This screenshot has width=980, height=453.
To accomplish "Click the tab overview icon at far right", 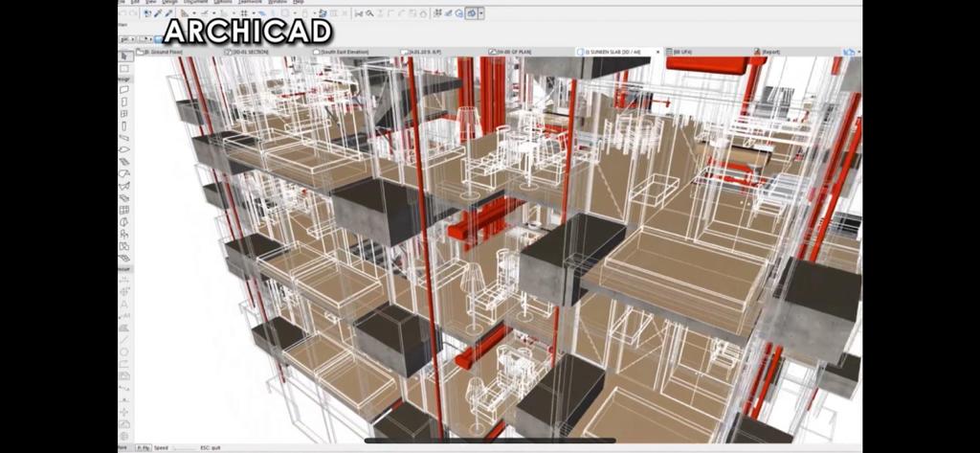I will pos(850,52).
